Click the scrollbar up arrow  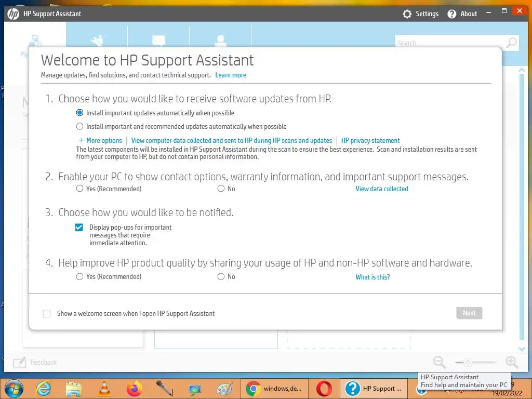(x=522, y=70)
